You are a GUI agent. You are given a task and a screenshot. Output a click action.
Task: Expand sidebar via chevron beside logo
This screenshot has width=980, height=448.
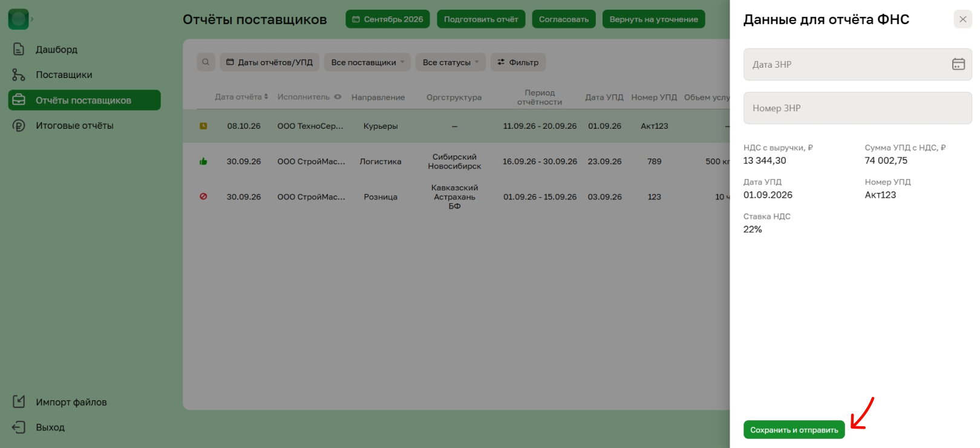coord(32,19)
